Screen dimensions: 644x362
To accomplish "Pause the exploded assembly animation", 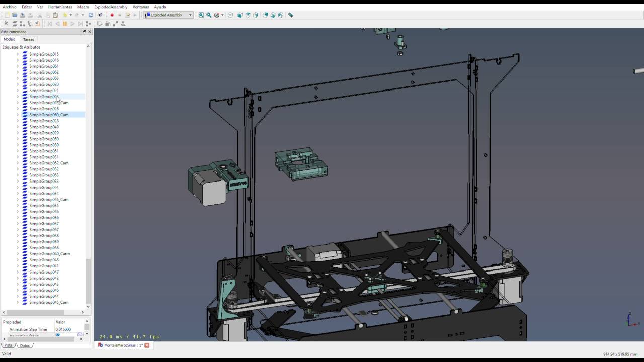I will point(65,24).
